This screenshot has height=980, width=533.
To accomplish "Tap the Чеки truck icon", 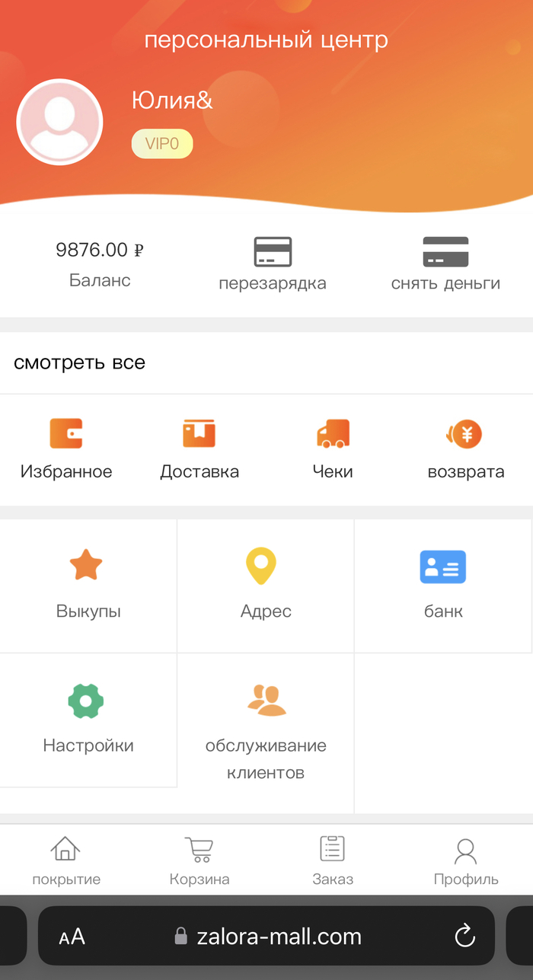I will 333,433.
